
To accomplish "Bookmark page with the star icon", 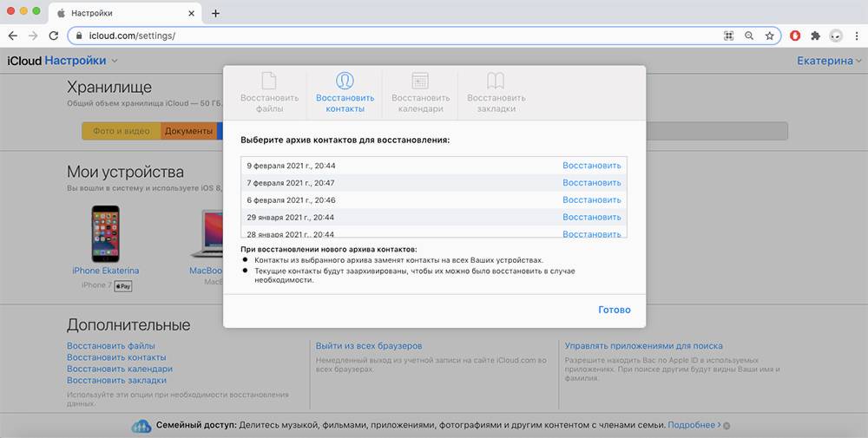I will (769, 36).
